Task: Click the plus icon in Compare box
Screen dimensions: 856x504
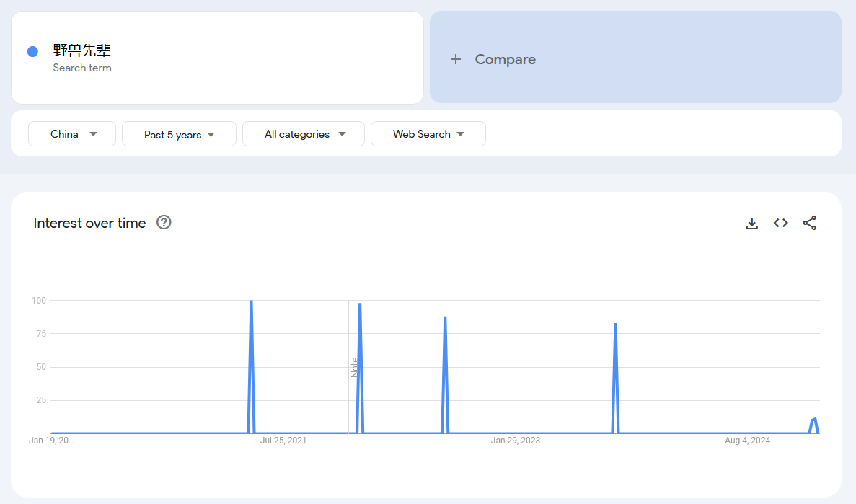Action: coord(455,59)
